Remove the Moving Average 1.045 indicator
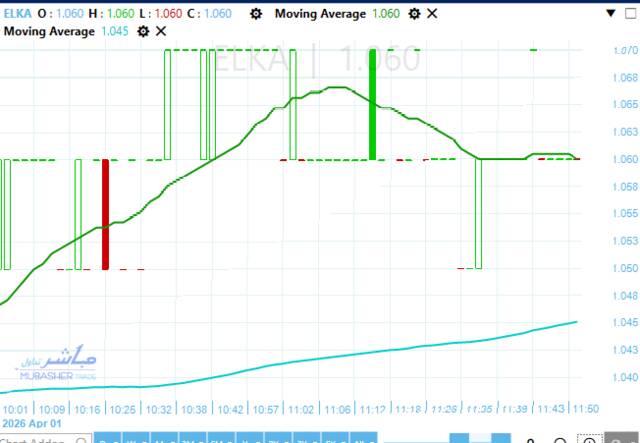 click(x=162, y=31)
